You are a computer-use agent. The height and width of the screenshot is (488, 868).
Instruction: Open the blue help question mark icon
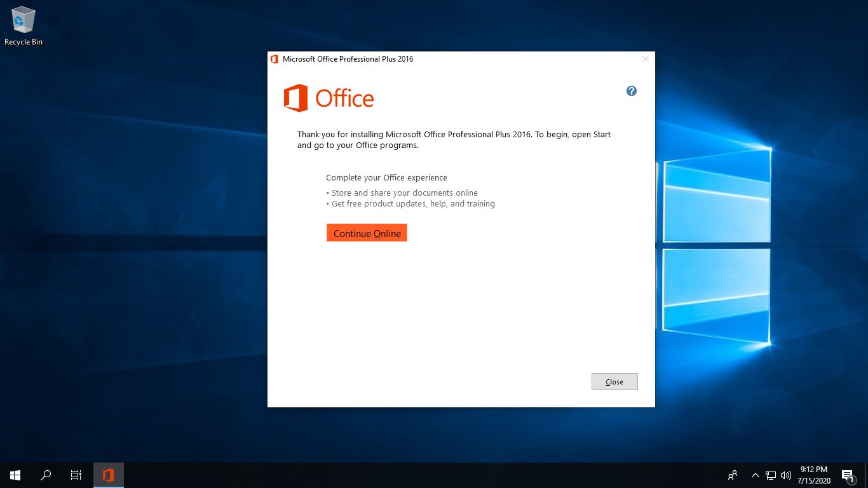[632, 91]
